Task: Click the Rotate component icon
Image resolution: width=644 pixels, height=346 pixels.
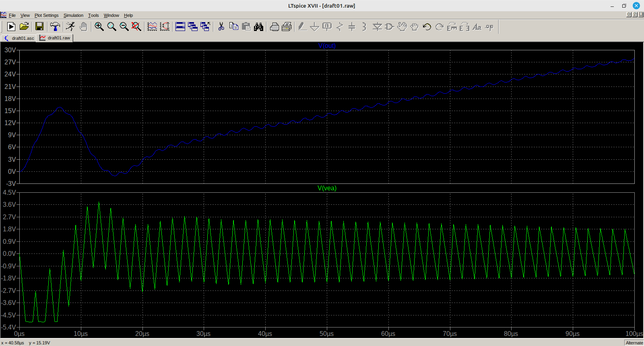Action: tap(452, 27)
